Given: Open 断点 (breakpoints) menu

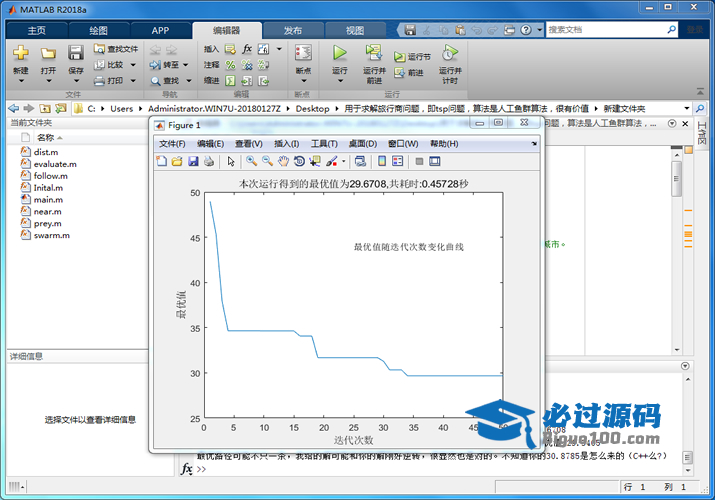Looking at the screenshot, I should coord(303,64).
